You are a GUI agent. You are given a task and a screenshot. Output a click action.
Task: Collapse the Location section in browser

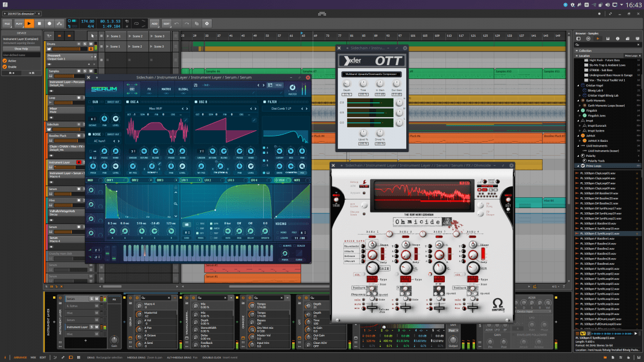pos(576,56)
